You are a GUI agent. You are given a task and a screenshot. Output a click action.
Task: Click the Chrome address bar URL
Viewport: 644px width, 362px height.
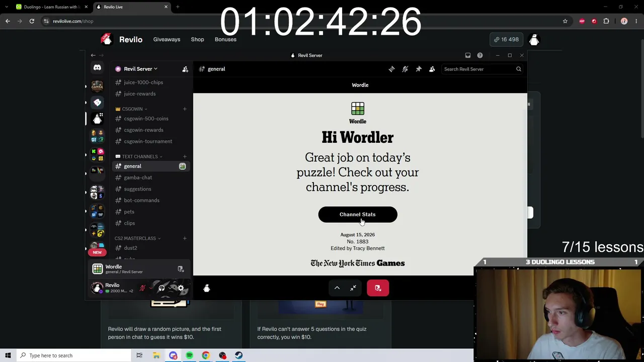73,21
